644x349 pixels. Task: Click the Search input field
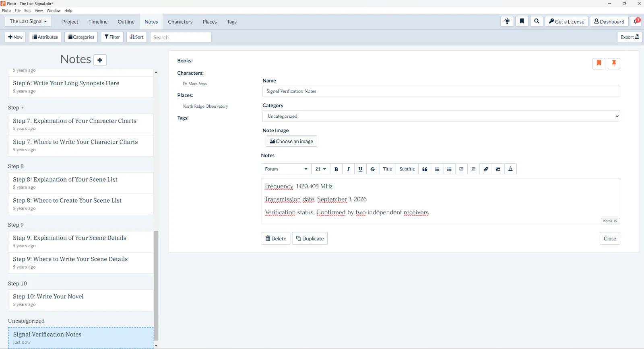[181, 37]
